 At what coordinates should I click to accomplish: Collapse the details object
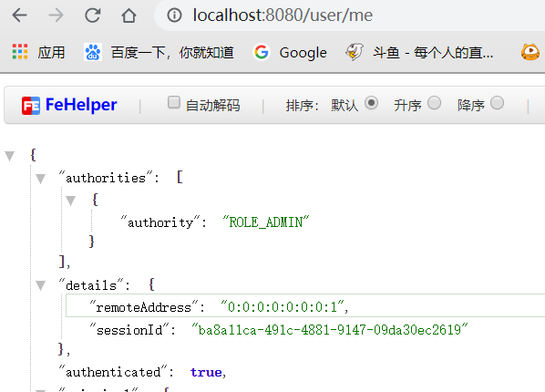(40, 285)
